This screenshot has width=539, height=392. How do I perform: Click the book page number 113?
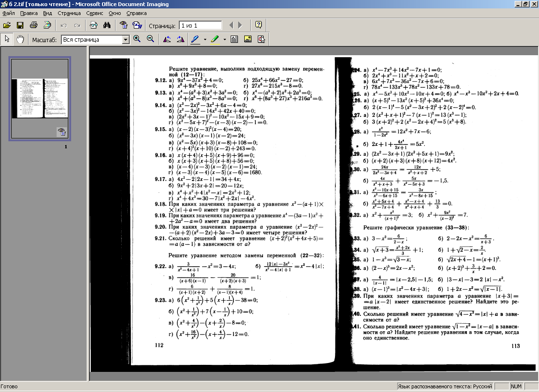[x=516, y=346]
